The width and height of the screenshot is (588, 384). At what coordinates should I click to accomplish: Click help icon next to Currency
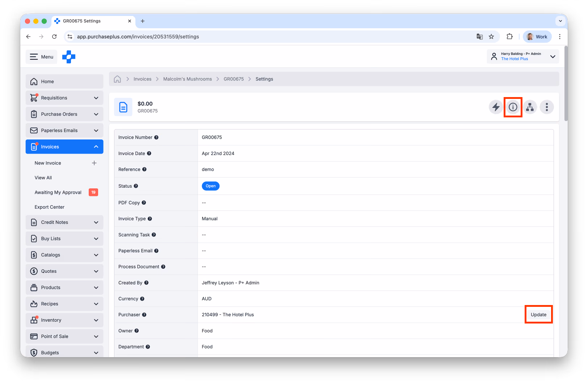tap(142, 299)
